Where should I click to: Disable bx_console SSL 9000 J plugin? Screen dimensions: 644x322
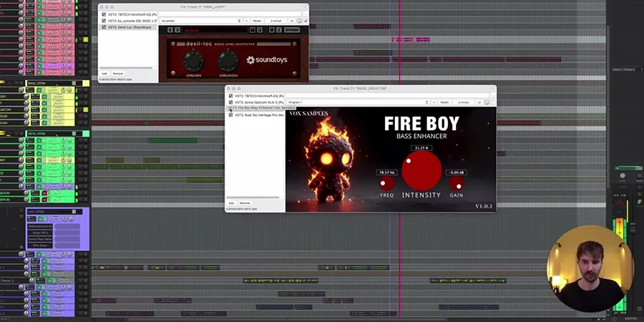[x=104, y=21]
